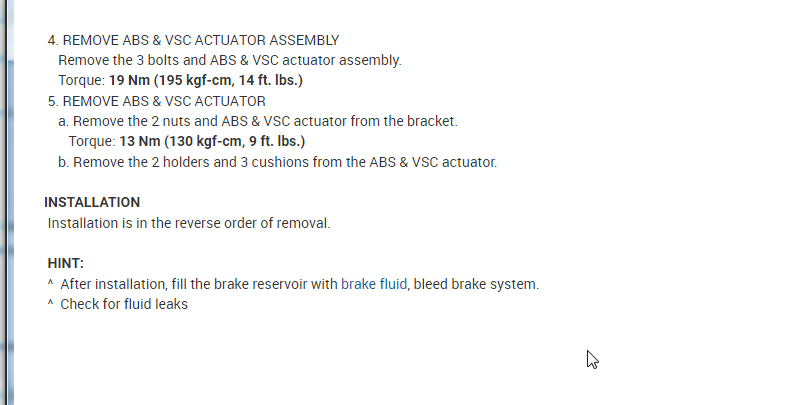
Task: Click the step 4 heading about actuator assembly
Action: (201, 41)
